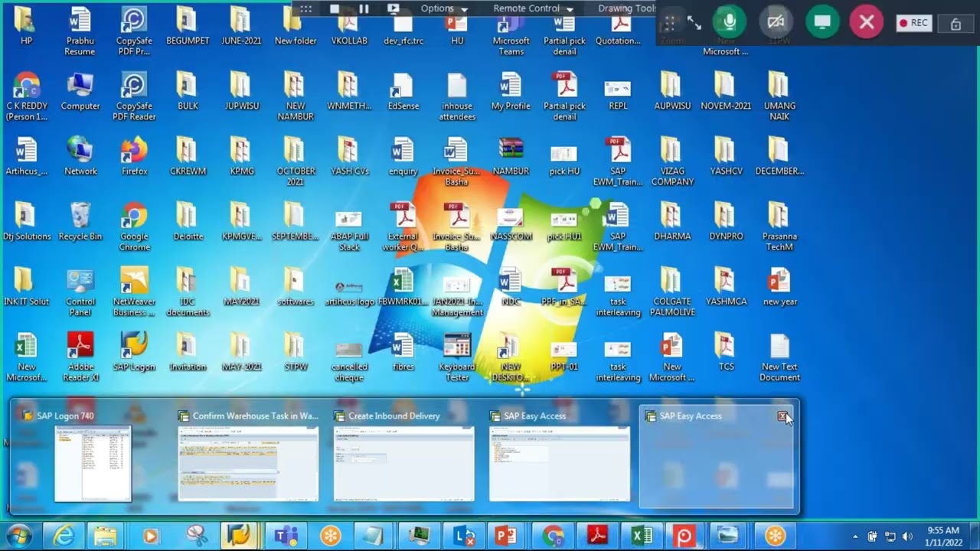Select the Confirm Warehouse Task window thumbnail

248,456
